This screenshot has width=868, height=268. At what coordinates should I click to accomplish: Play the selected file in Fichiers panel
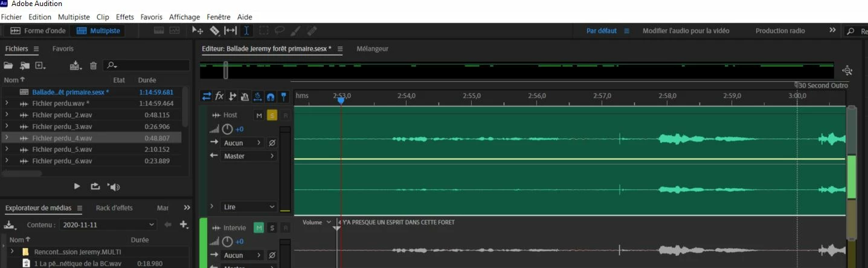click(77, 186)
